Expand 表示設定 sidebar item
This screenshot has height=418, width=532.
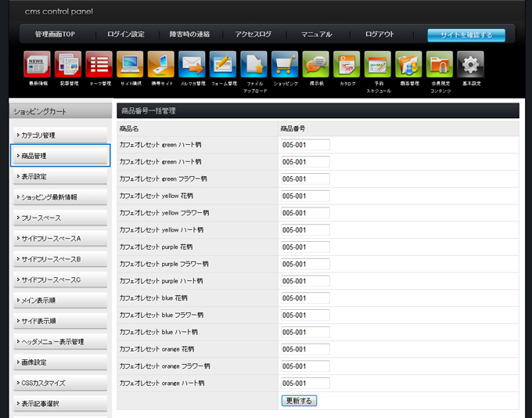(x=60, y=177)
